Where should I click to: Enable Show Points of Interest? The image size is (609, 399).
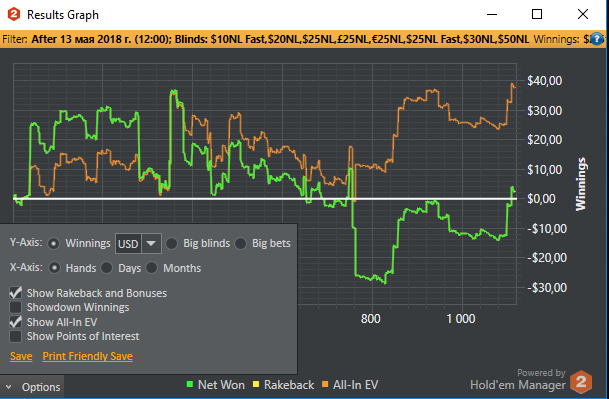click(x=16, y=336)
